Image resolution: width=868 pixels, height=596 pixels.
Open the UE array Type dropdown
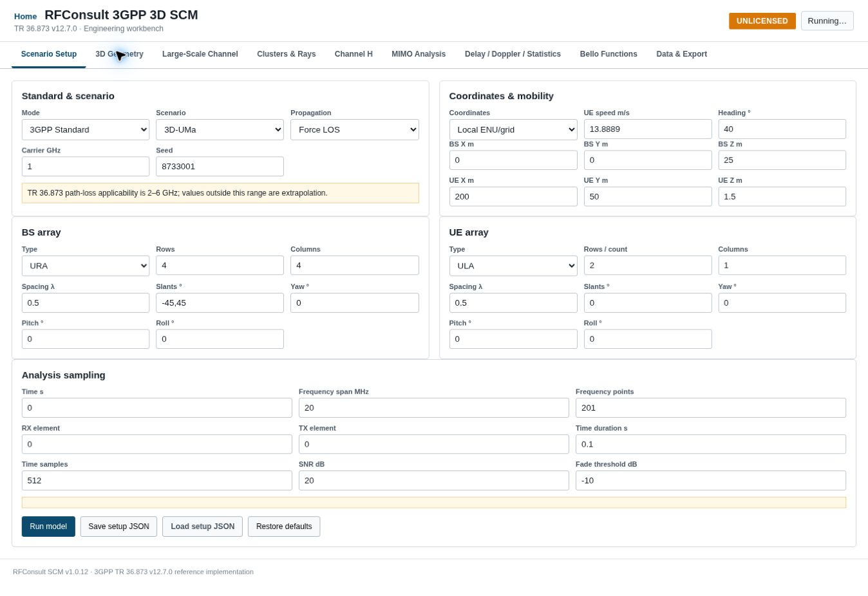(x=513, y=266)
